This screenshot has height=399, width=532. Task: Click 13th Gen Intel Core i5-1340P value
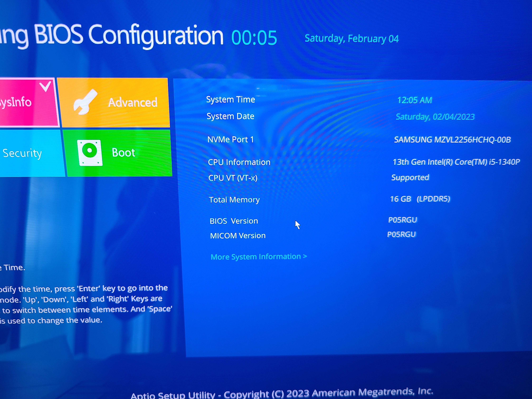tap(456, 162)
